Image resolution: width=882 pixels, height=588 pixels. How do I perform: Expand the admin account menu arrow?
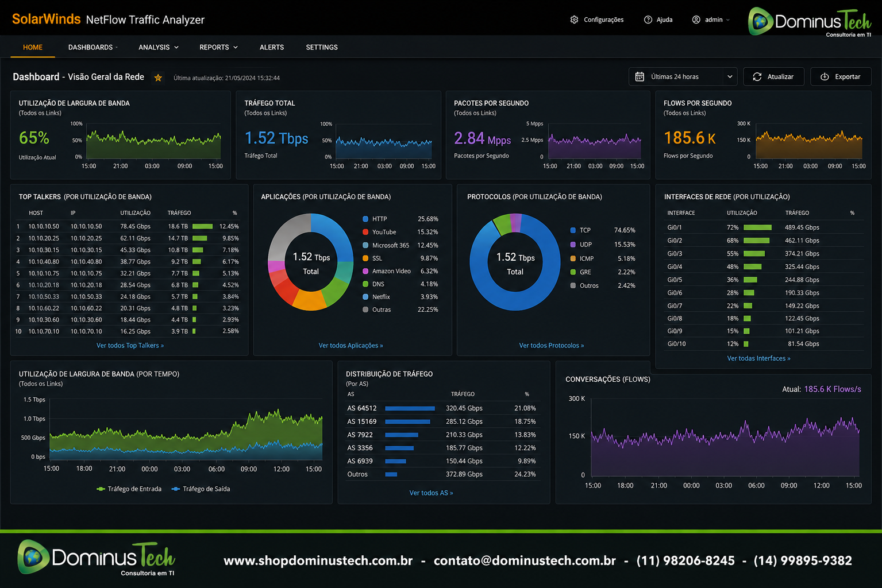point(728,20)
